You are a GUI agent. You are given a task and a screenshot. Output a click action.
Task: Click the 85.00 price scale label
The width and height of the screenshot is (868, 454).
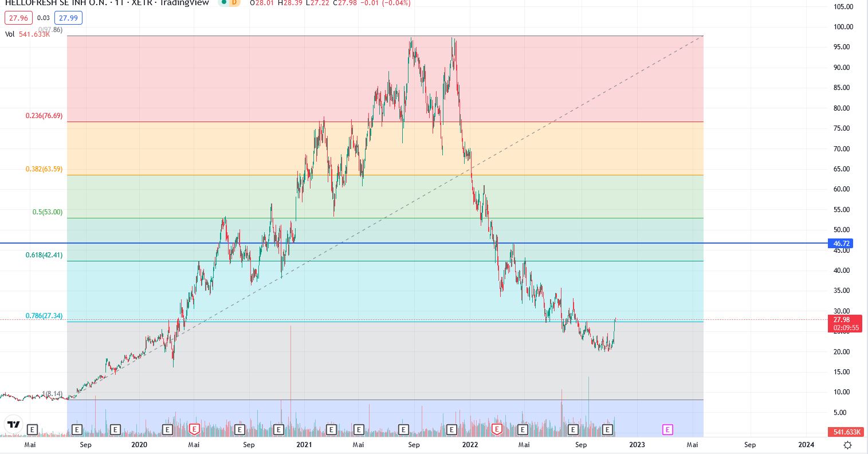(x=842, y=88)
